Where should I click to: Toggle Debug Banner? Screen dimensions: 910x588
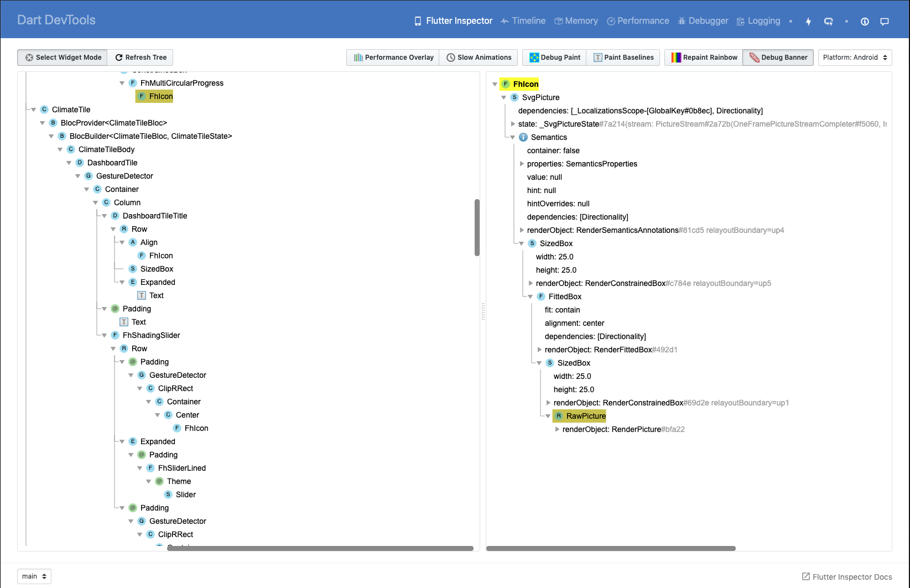click(778, 58)
